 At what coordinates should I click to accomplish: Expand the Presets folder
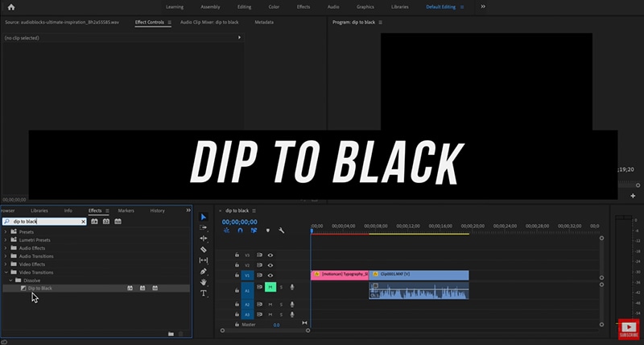(6, 232)
